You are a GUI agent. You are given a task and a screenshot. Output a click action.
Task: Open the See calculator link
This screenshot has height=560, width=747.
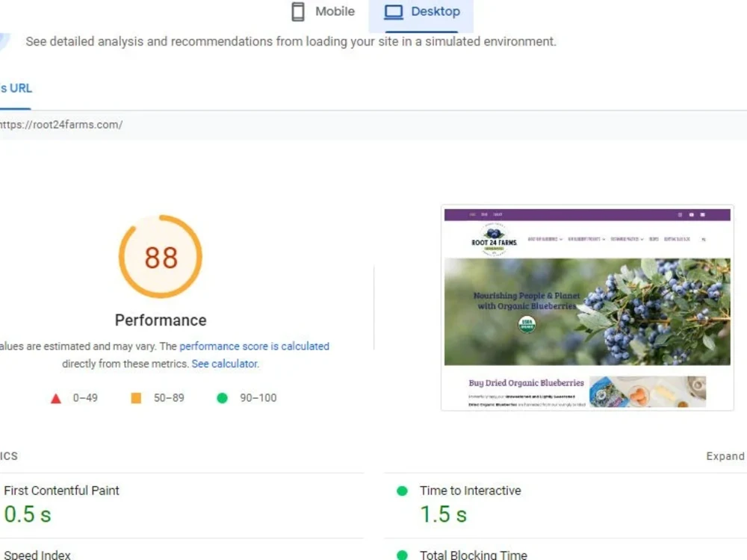point(225,364)
